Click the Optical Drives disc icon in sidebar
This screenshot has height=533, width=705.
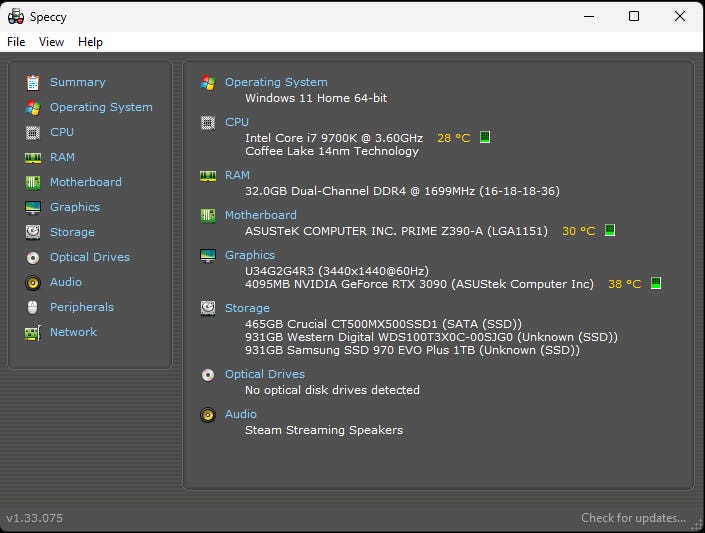[x=33, y=257]
